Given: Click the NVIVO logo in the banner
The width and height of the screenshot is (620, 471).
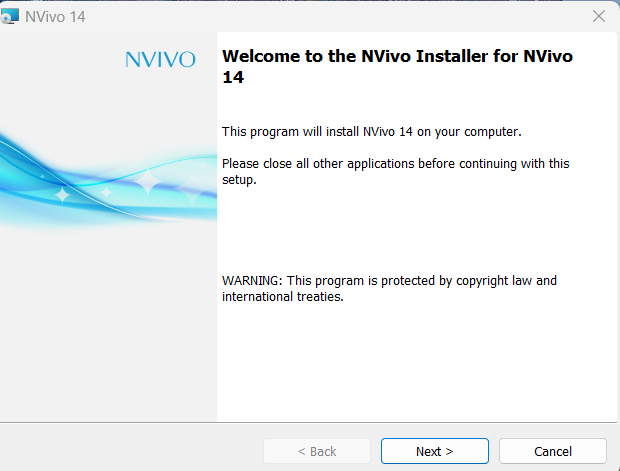Looking at the screenshot, I should (x=160, y=60).
